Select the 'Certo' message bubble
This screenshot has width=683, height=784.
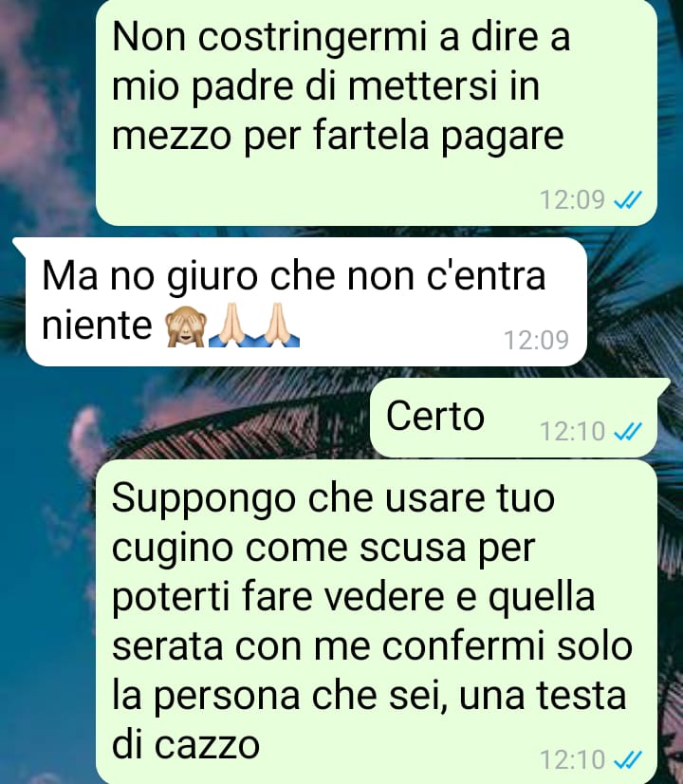click(x=513, y=418)
